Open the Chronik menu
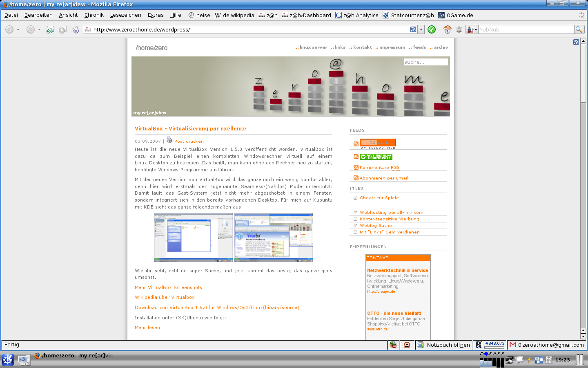The width and height of the screenshot is (588, 368). pyautogui.click(x=94, y=15)
